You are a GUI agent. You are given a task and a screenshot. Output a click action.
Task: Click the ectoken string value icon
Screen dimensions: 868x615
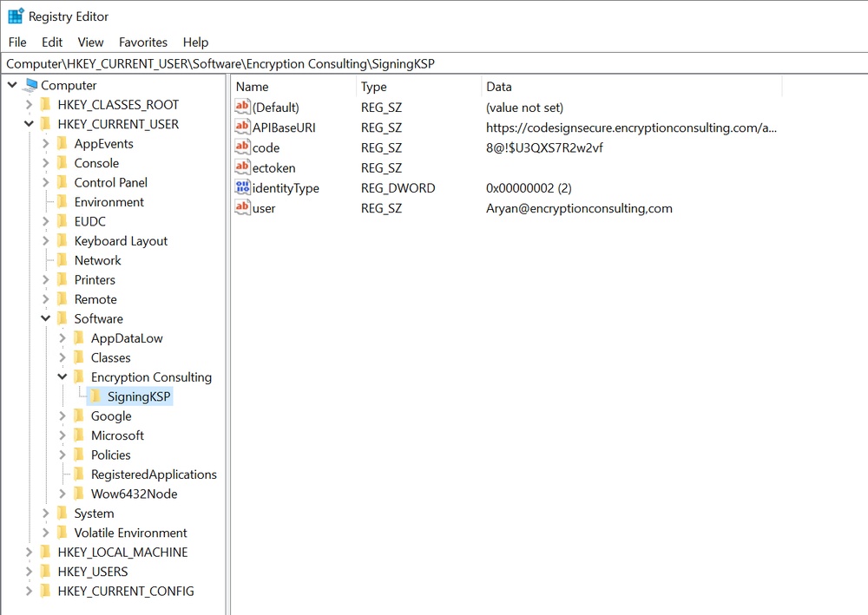pyautogui.click(x=242, y=167)
